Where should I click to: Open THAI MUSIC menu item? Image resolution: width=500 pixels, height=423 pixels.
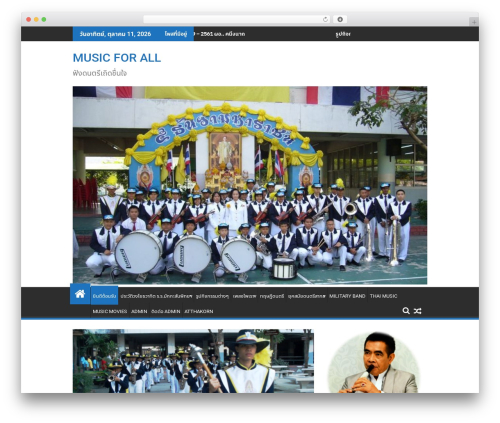pyautogui.click(x=383, y=296)
